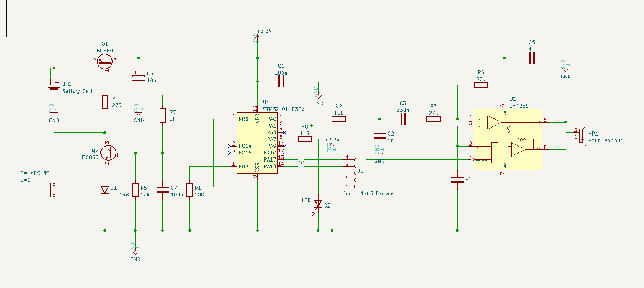This screenshot has width=644, height=288.
Task: Select the Q1 BC860 transistor symbol
Action: pos(105,62)
